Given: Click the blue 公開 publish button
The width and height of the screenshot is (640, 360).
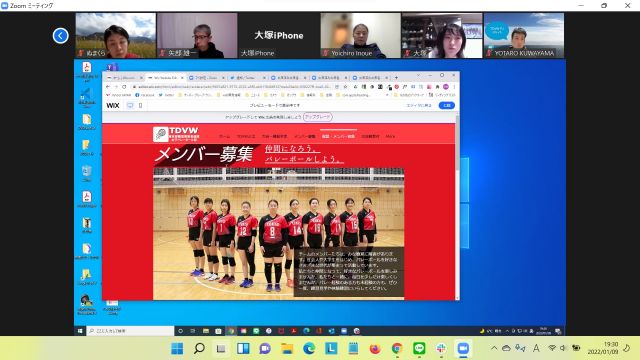Looking at the screenshot, I should point(447,105).
